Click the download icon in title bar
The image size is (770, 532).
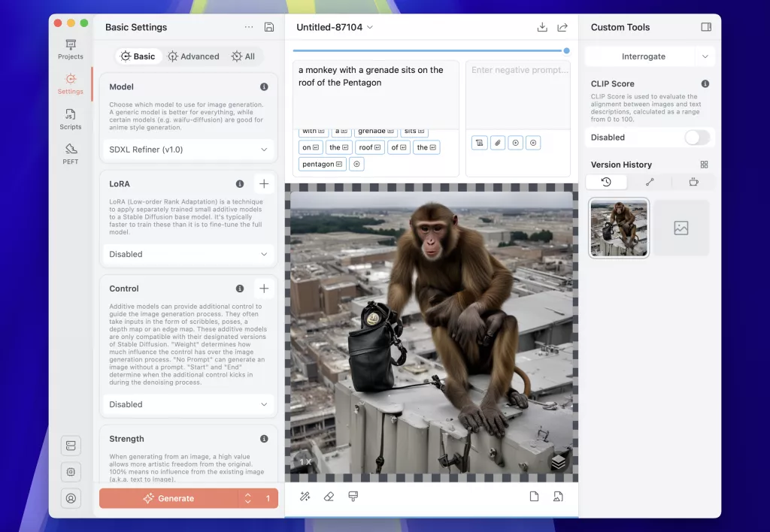pos(542,27)
